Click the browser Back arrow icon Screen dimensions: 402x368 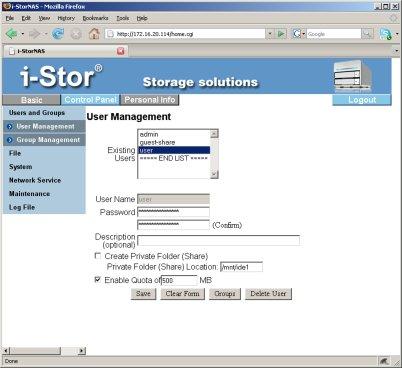click(12, 34)
